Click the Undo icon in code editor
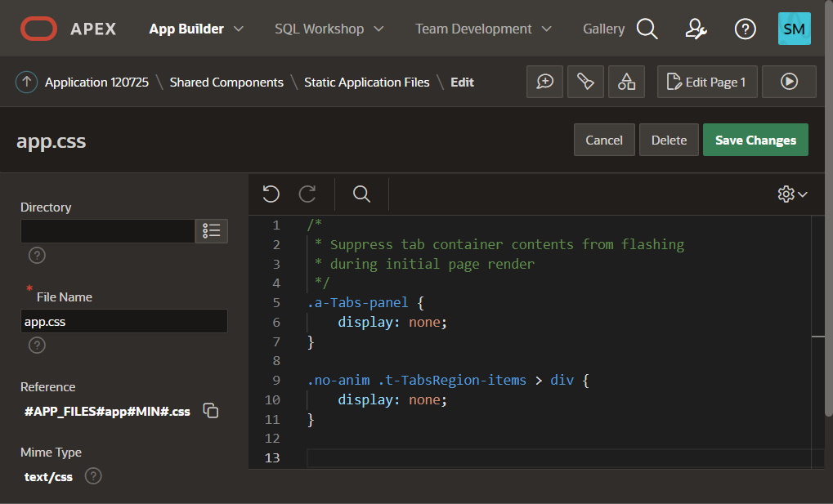This screenshot has height=504, width=833. pyautogui.click(x=271, y=194)
